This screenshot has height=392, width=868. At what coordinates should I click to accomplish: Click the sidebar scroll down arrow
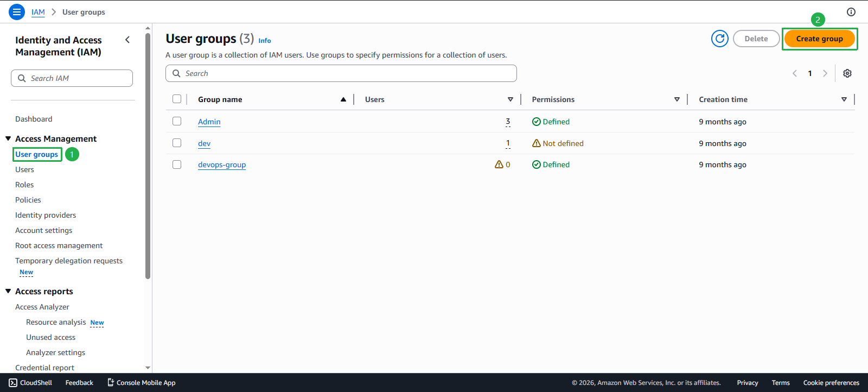(148, 368)
